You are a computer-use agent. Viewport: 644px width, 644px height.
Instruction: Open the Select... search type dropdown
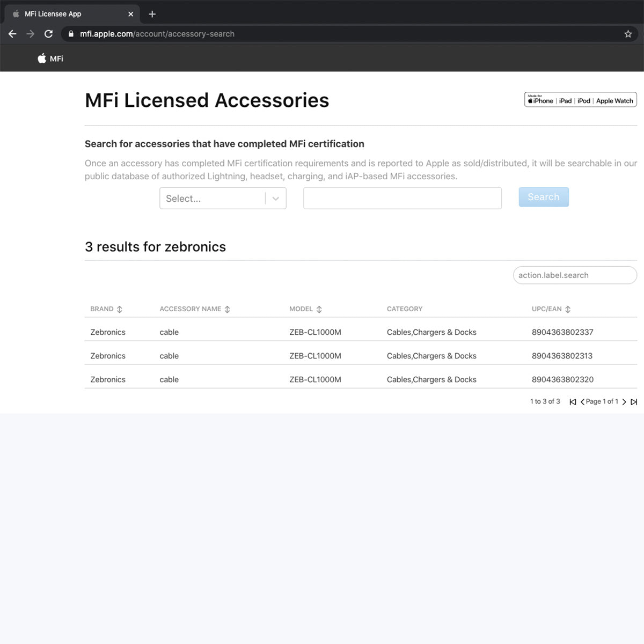click(x=223, y=199)
